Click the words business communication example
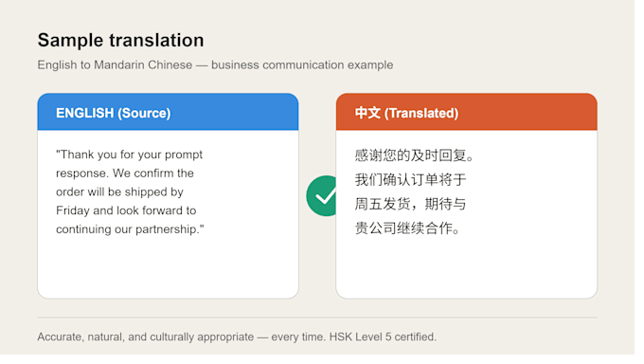 [x=302, y=65]
